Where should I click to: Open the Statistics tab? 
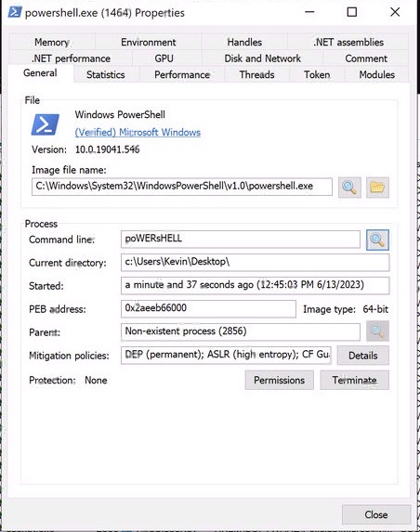pyautogui.click(x=106, y=74)
